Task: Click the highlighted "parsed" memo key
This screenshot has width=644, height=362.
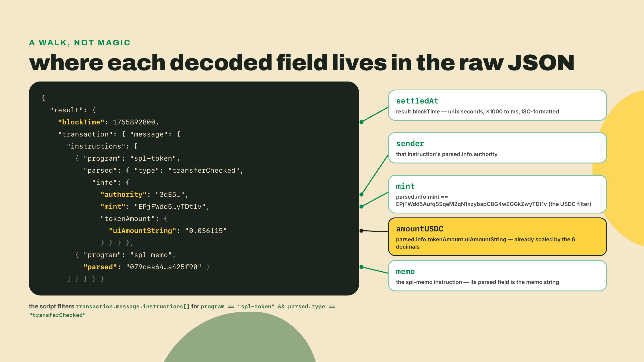Action: [x=100, y=267]
